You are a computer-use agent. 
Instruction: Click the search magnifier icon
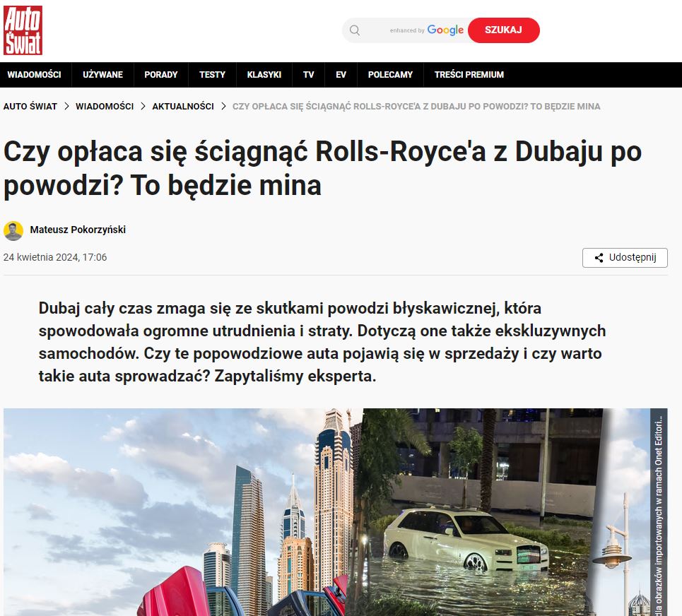pyautogui.click(x=355, y=30)
